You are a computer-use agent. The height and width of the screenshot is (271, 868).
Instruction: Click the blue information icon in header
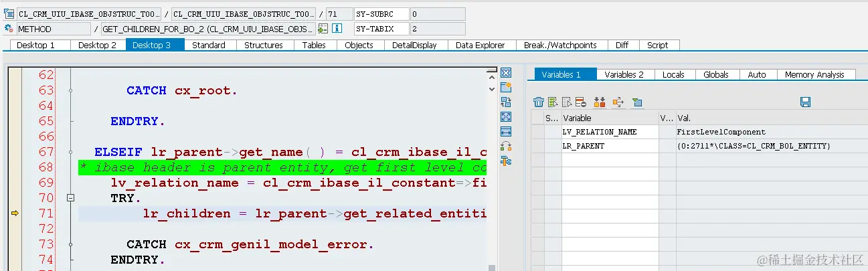click(x=337, y=29)
